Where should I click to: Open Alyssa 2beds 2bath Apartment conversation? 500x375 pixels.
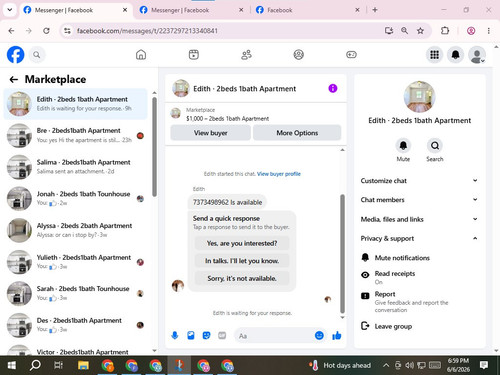point(75,230)
